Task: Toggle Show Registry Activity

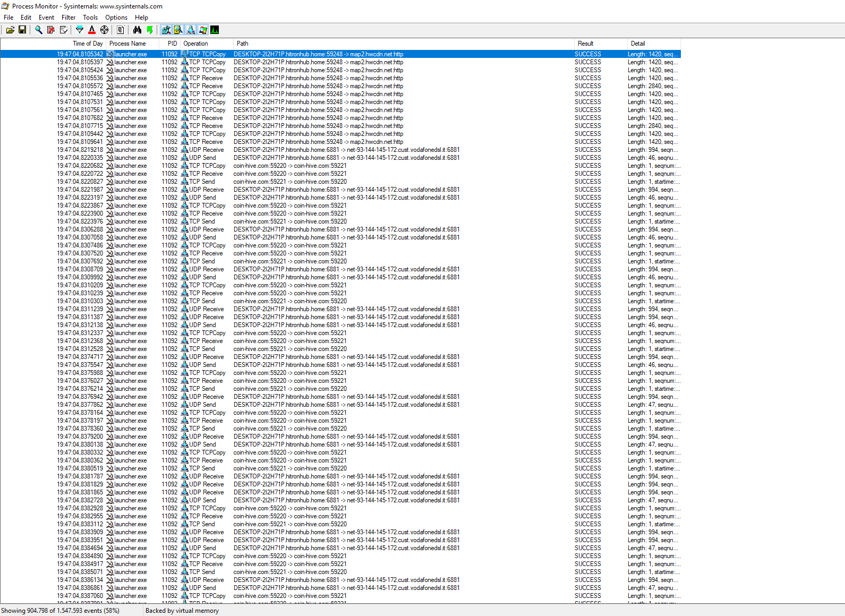Action: [166, 30]
